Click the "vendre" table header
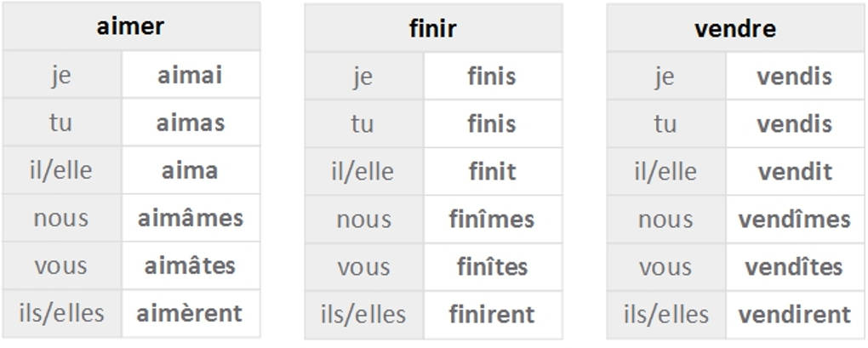This screenshot has height=348, width=868. [x=735, y=28]
